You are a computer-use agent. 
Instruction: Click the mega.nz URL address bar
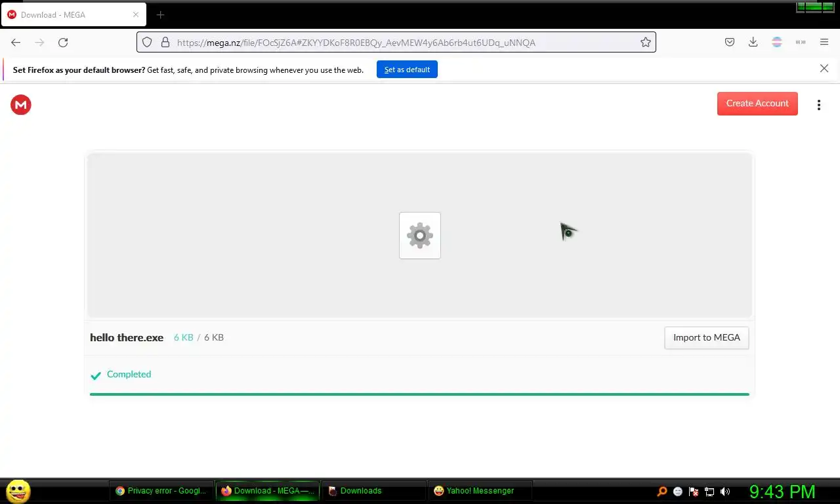pos(396,42)
